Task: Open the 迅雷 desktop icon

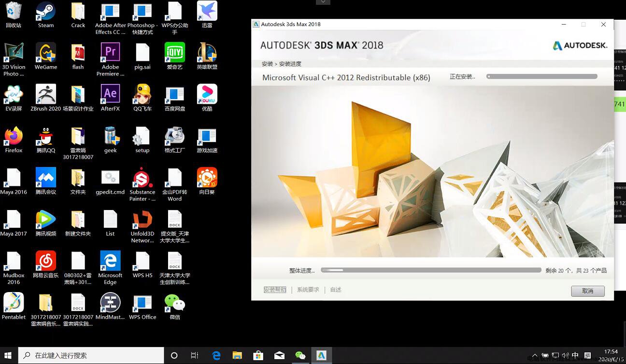Action: pyautogui.click(x=207, y=15)
